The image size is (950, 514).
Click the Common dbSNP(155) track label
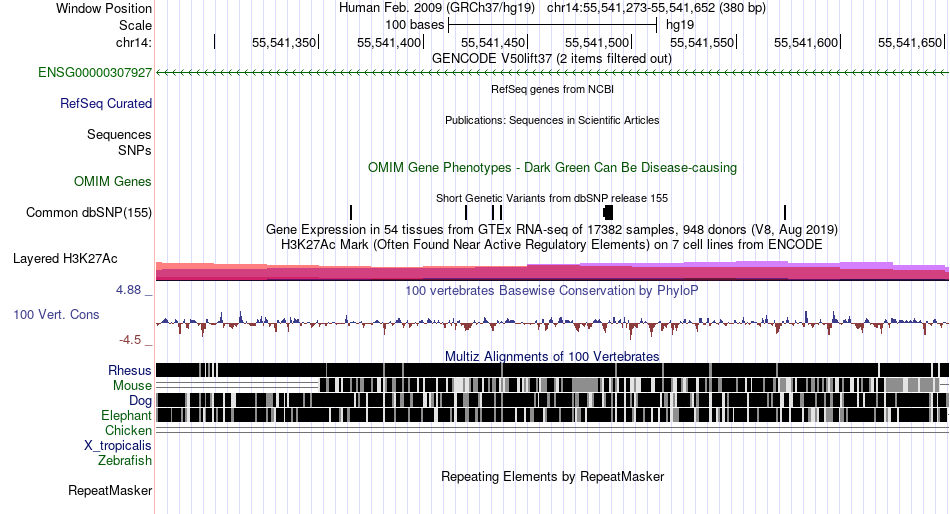[x=89, y=213]
